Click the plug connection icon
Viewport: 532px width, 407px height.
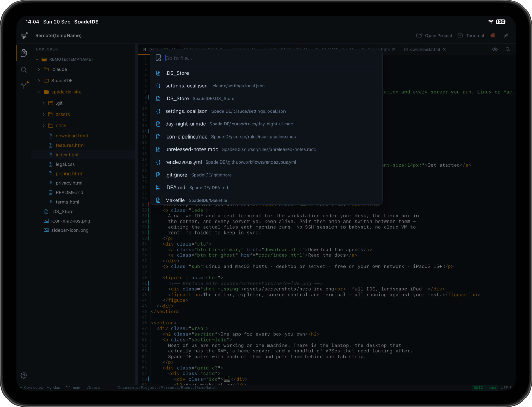click(x=506, y=35)
